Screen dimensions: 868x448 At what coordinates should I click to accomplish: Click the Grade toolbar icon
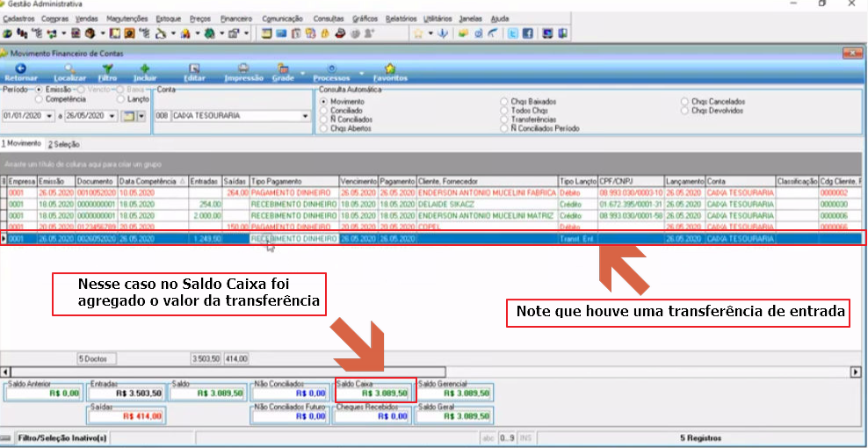(283, 69)
